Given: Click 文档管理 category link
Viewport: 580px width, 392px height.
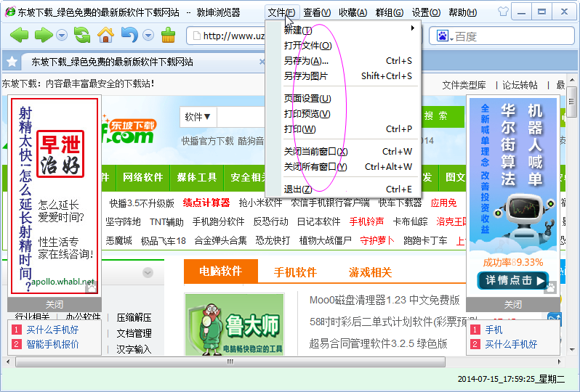Looking at the screenshot, I should point(134,333).
